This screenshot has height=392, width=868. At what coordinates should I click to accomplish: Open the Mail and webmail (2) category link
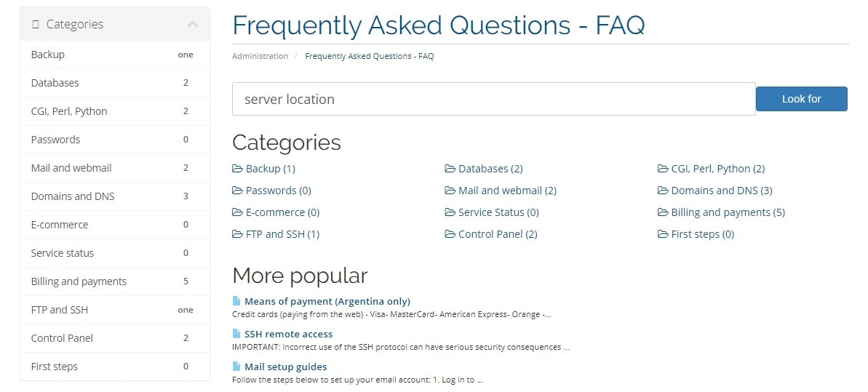point(507,191)
